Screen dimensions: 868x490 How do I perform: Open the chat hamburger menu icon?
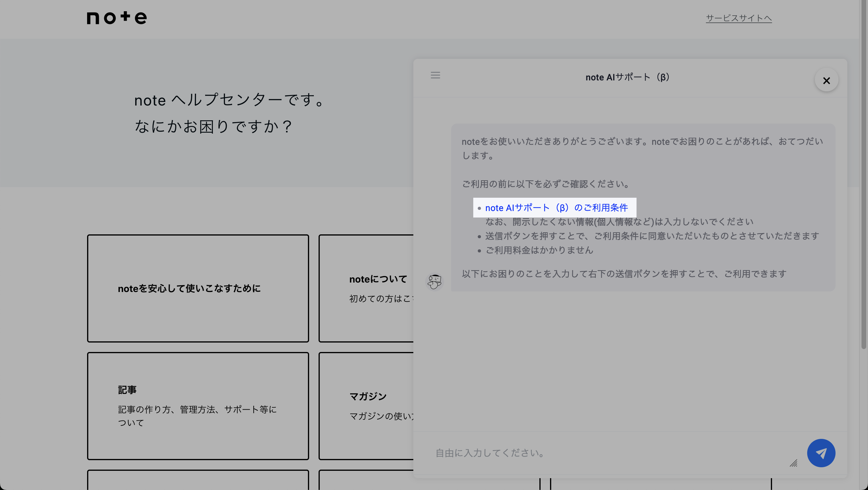pyautogui.click(x=435, y=75)
